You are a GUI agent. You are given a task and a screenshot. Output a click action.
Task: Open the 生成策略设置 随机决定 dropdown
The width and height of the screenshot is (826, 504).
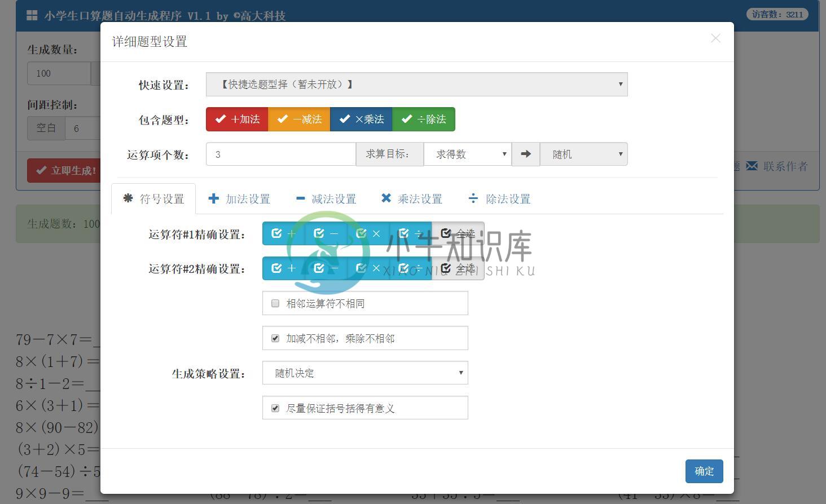[x=365, y=373]
